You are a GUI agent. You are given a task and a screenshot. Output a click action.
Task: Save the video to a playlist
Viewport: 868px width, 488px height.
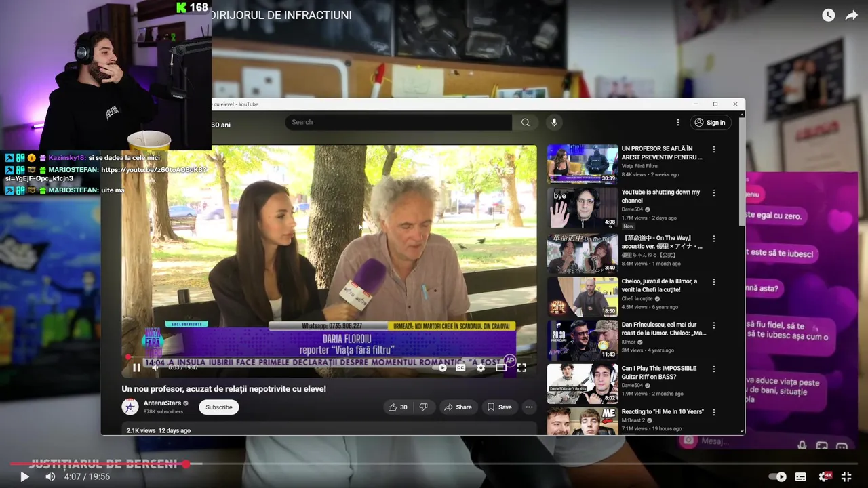click(x=500, y=407)
